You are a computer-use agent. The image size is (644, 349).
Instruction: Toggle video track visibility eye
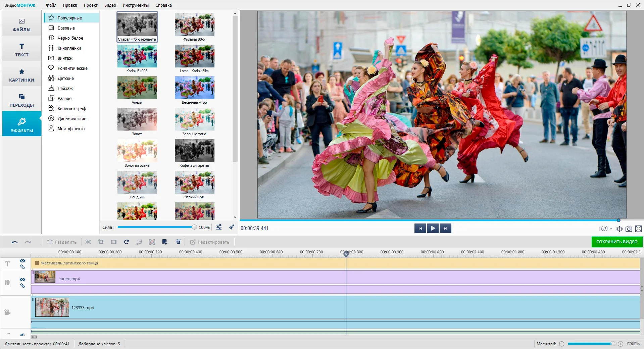(x=22, y=280)
